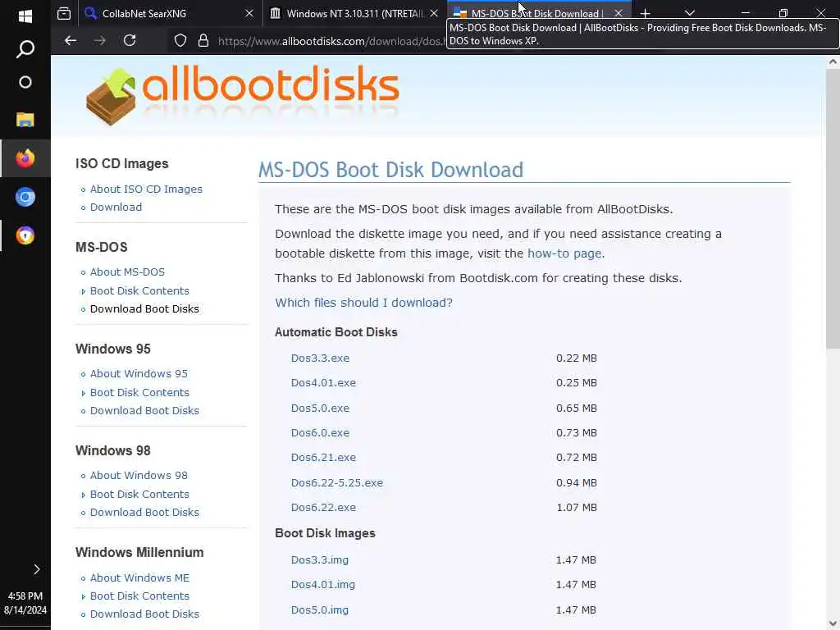Screen dimensions: 840x630
Task: Download Dos6.22-5.25.exe
Action: pyautogui.click(x=337, y=482)
